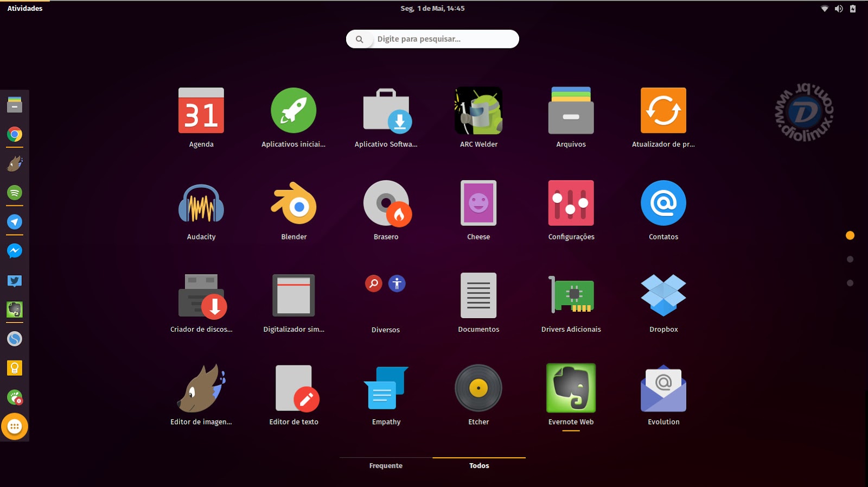Open Evernote Web in app grid
868x487 pixels.
click(571, 389)
